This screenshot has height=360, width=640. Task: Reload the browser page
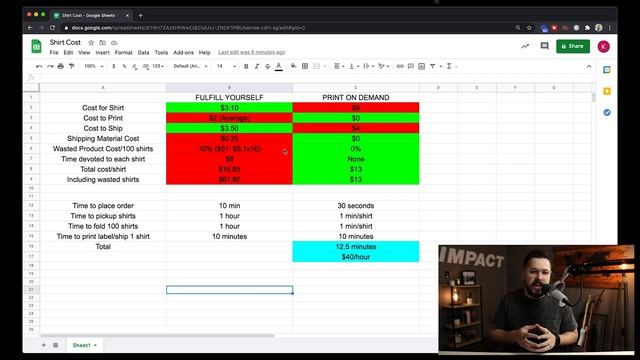pyautogui.click(x=52, y=28)
